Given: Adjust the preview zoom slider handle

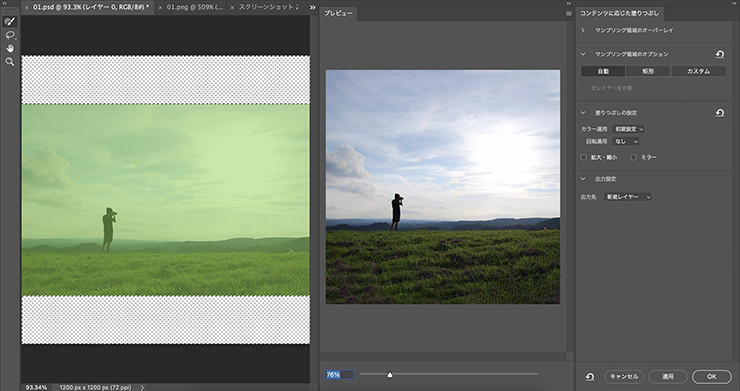Looking at the screenshot, I should pos(390,374).
